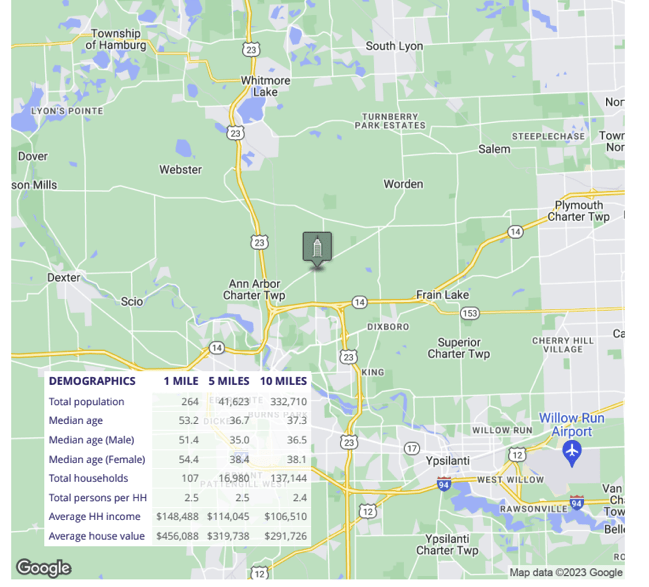Screen dimensions: 649x587
Task: Click the Average HH income row label
Action: [94, 517]
